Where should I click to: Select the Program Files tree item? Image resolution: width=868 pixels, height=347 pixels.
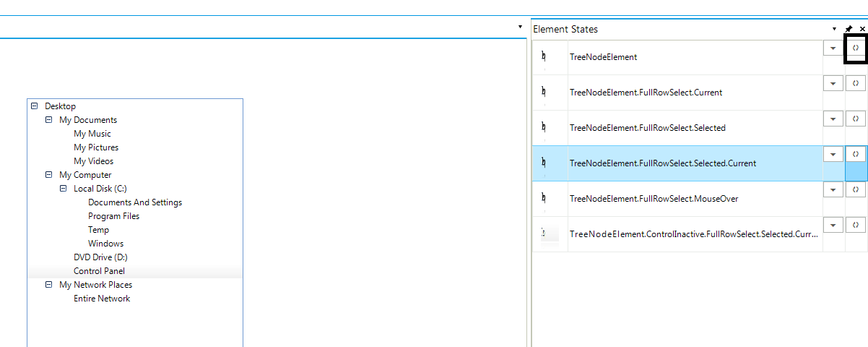click(113, 216)
